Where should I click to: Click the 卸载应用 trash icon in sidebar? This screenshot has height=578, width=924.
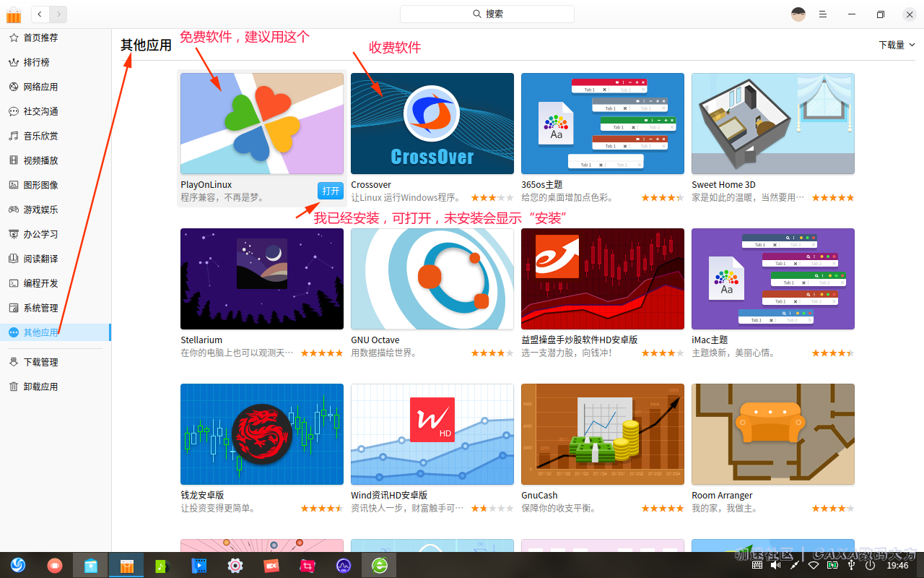coord(14,387)
